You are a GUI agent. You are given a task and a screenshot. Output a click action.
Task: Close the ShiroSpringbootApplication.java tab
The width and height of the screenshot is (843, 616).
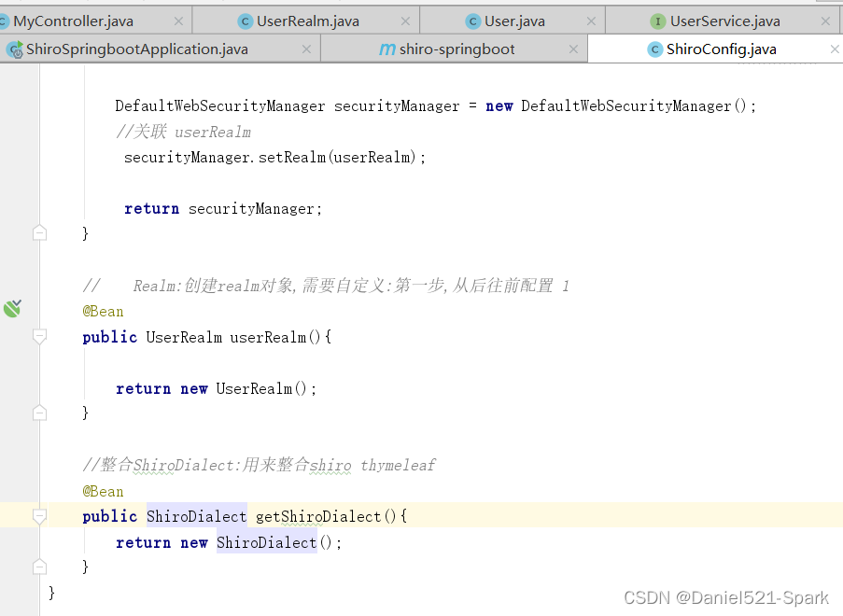(306, 49)
